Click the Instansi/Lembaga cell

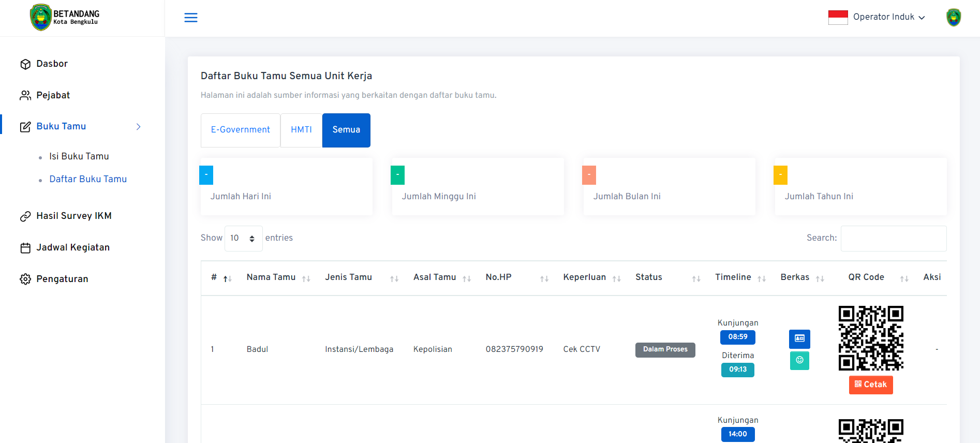[359, 349]
